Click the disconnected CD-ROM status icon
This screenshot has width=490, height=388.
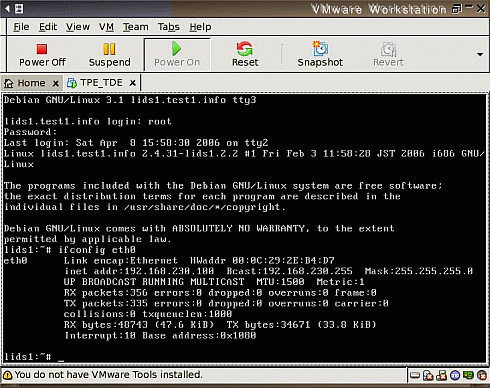pos(428,376)
